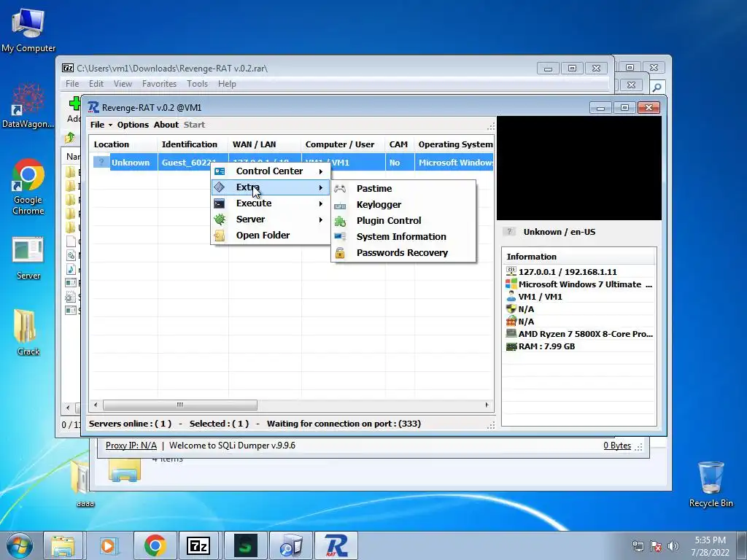Click the Information panel header
Image resolution: width=747 pixels, height=560 pixels.
[578, 257]
